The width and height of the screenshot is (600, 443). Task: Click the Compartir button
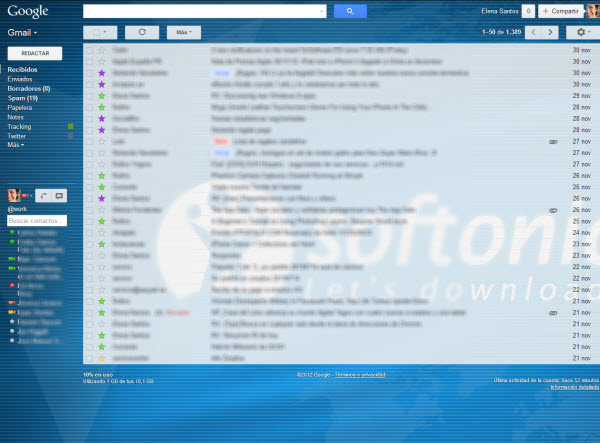(561, 11)
